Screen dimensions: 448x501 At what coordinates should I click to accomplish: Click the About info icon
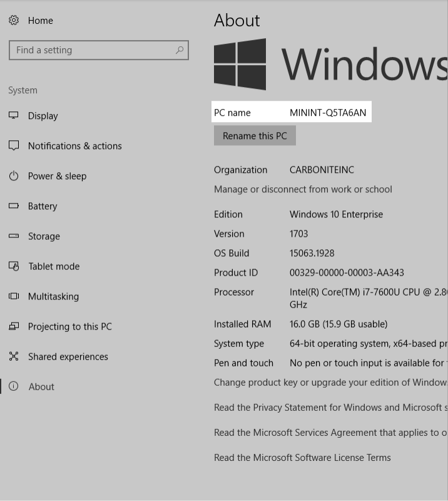coord(13,386)
